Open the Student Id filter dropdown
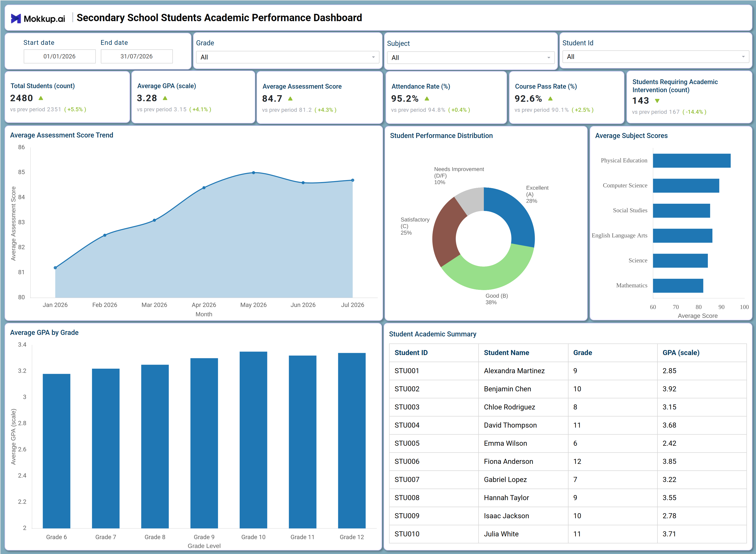Image resolution: width=756 pixels, height=554 pixels. click(656, 57)
